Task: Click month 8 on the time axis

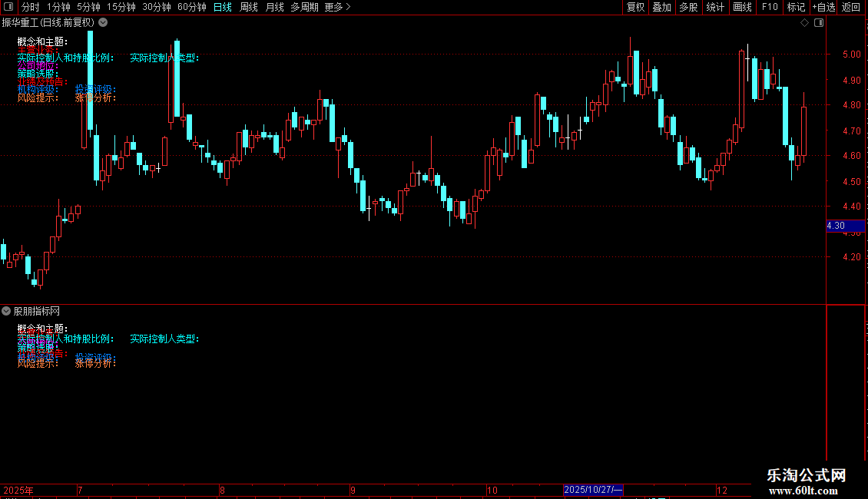Action: click(222, 490)
